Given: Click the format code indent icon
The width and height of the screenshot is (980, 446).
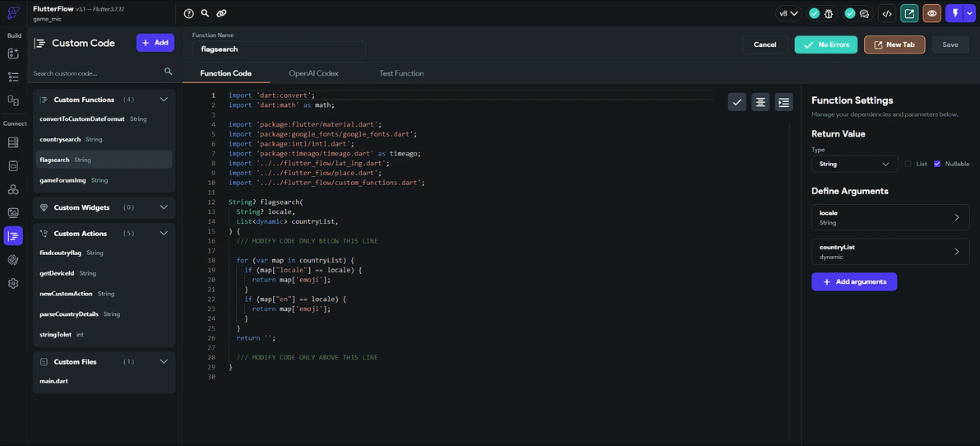Looking at the screenshot, I should 784,102.
